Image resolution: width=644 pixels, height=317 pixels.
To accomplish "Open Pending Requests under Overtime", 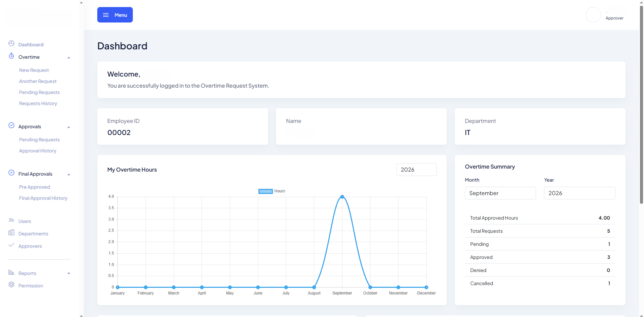I will [39, 92].
